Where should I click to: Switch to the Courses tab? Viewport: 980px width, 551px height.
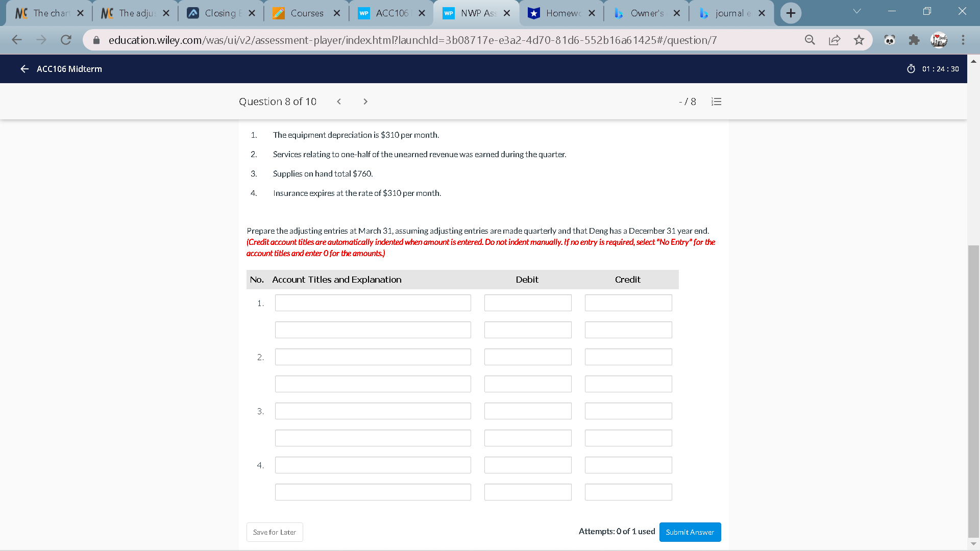(x=306, y=13)
